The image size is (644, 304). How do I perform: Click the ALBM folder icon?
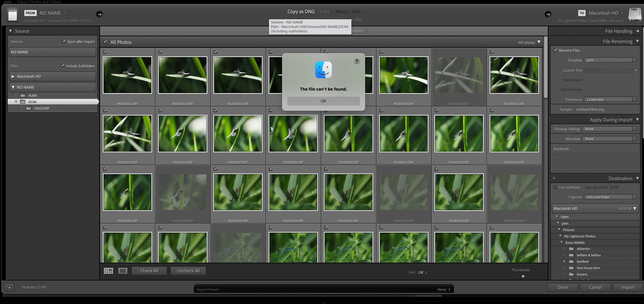23,96
